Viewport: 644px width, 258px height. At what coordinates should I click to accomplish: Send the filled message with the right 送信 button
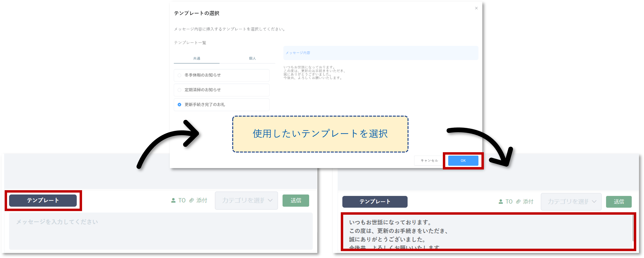619,201
